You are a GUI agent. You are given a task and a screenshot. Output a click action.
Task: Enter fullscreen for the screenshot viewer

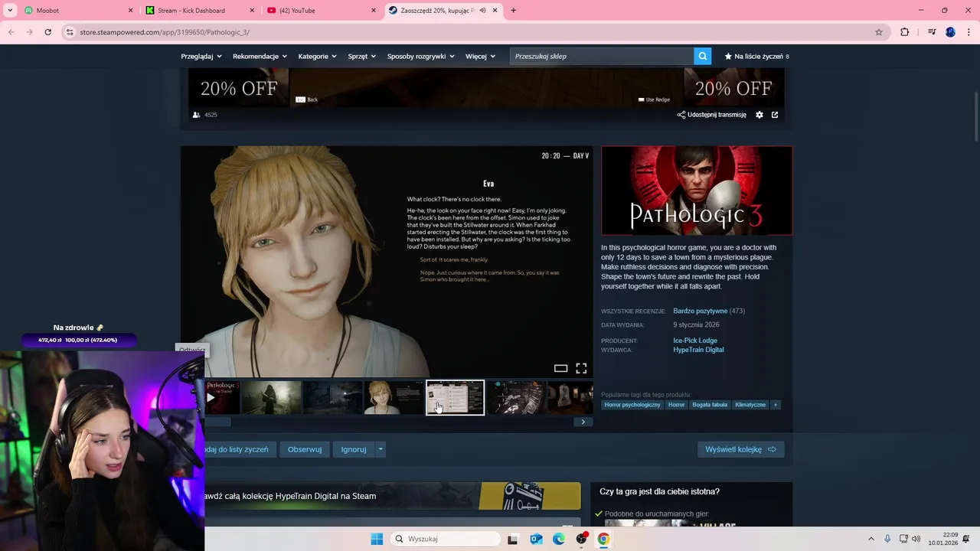(581, 368)
